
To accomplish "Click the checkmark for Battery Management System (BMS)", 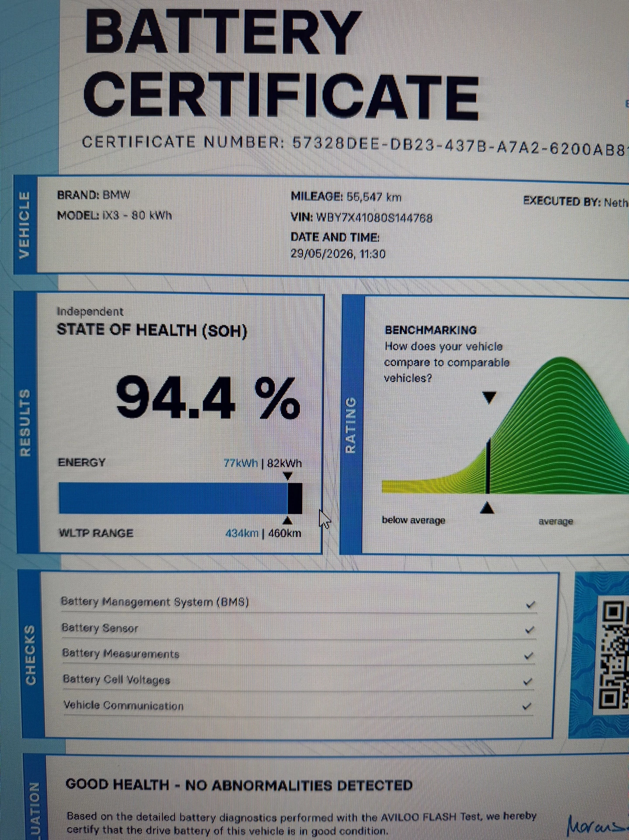I will pos(531,605).
